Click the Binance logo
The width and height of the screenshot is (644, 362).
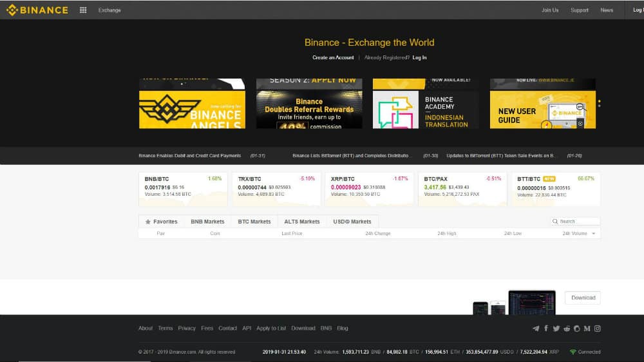click(37, 10)
